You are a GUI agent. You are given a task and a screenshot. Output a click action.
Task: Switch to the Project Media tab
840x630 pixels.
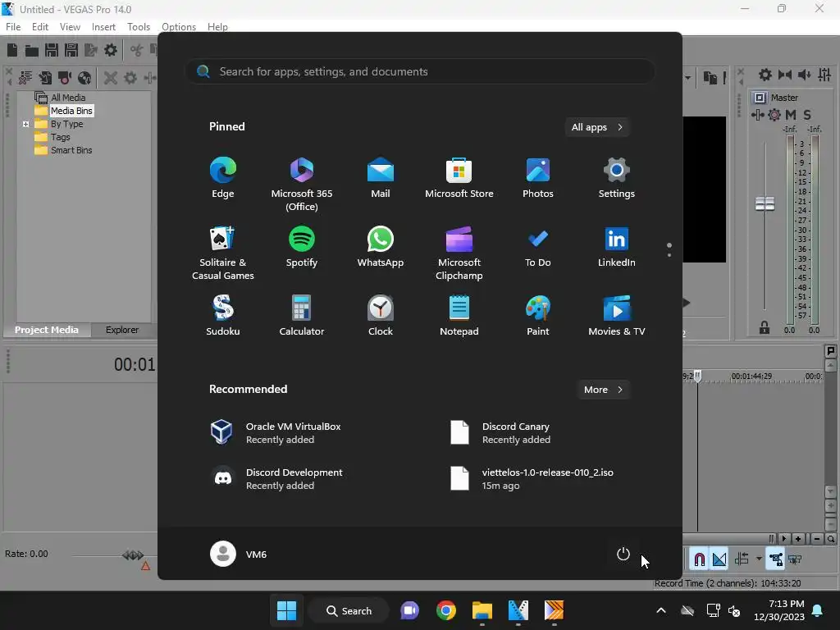tap(47, 330)
